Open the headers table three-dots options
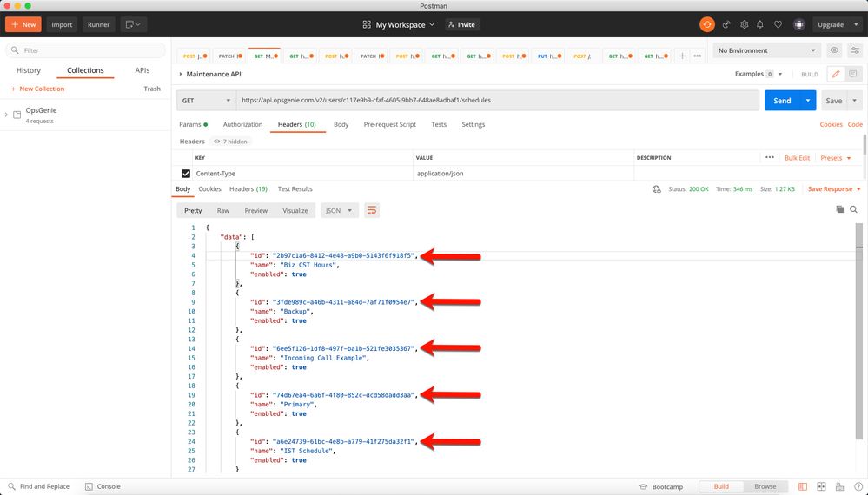The image size is (868, 495). 770,158
